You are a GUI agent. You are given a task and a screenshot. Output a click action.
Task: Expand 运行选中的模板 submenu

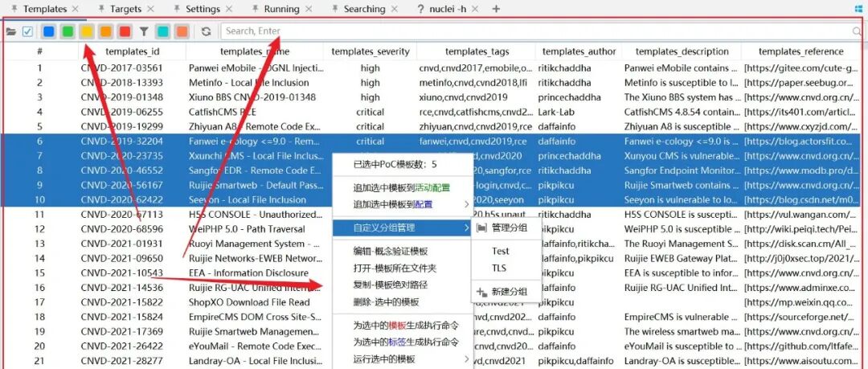(x=403, y=359)
